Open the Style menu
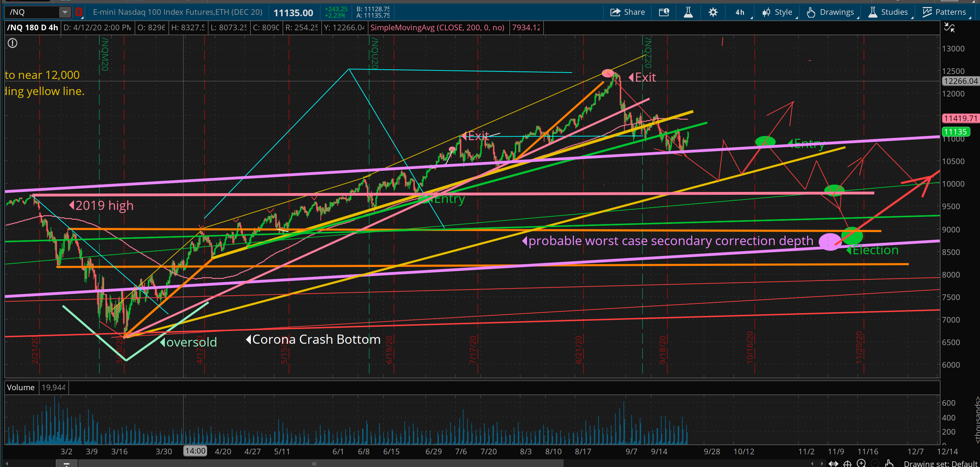 (778, 12)
